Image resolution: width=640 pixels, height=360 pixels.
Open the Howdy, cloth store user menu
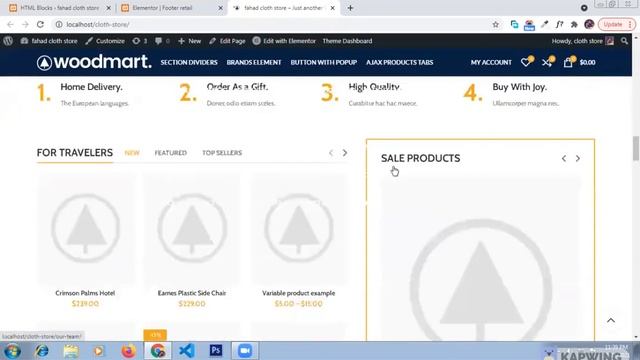pyautogui.click(x=582, y=41)
